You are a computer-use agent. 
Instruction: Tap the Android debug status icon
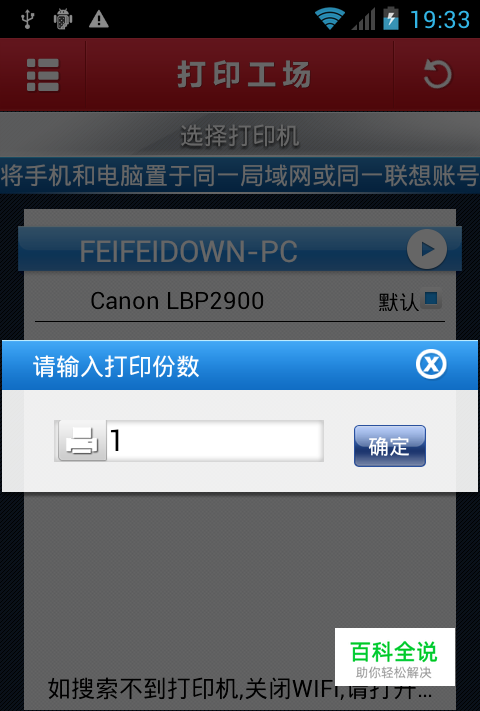tap(63, 19)
